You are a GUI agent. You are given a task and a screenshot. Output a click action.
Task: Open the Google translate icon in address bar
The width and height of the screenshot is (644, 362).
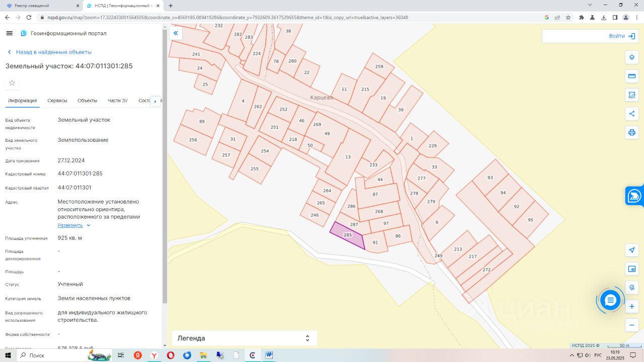[546, 17]
